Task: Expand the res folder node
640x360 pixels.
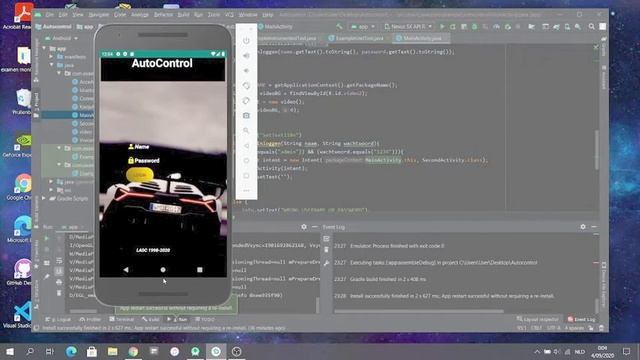Action: coord(52,190)
